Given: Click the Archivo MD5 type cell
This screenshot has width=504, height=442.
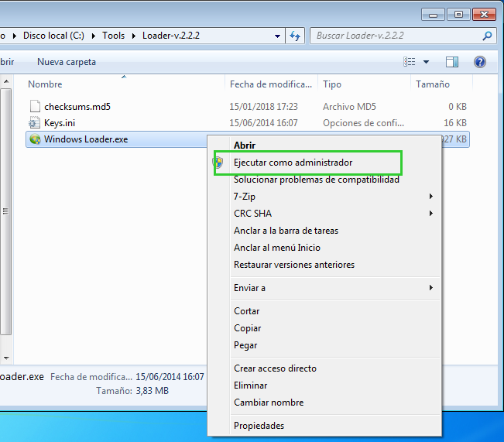Looking at the screenshot, I should [x=349, y=106].
